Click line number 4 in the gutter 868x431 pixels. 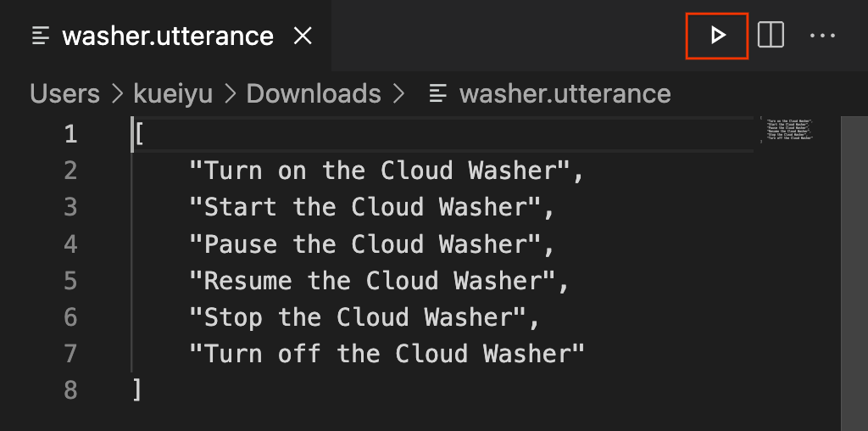70,244
